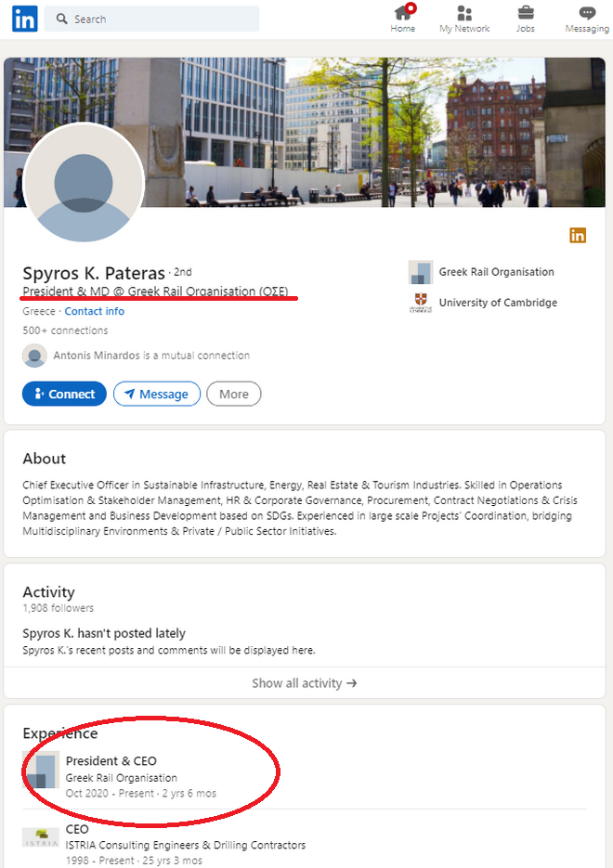Expand Show all activity
This screenshot has height=868, width=613.
[x=305, y=683]
